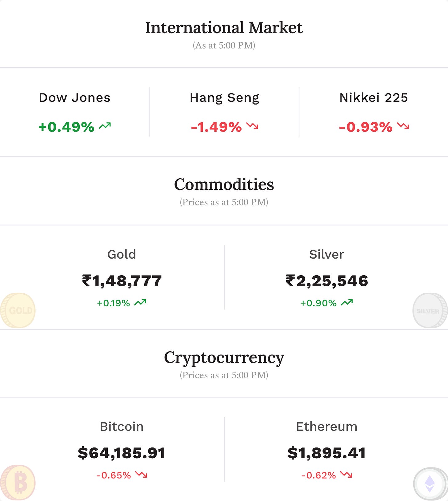Select the Dow Jones label
The image size is (448, 501).
point(74,98)
